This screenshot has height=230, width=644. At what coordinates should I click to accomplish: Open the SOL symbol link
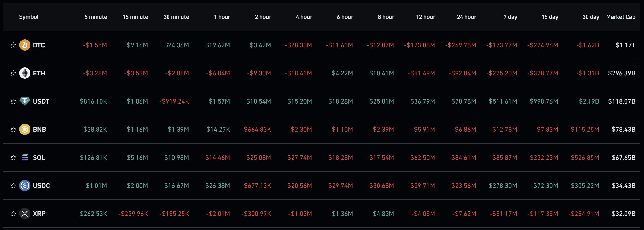(39, 157)
